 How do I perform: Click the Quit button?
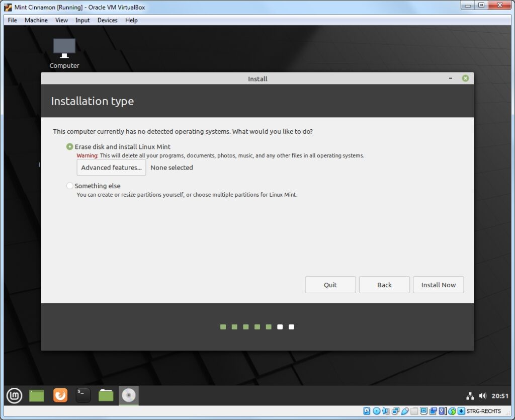[x=330, y=285]
